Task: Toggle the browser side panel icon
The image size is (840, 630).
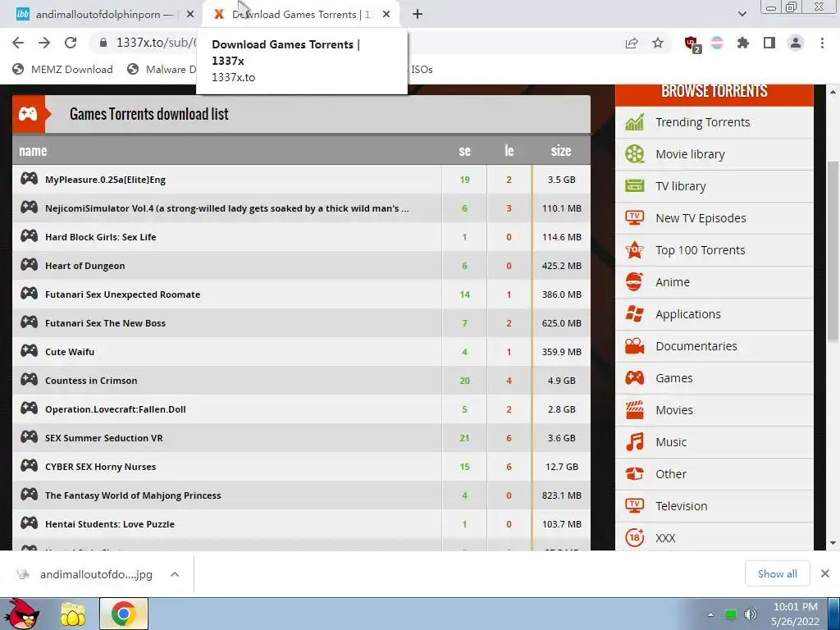Action: [769, 43]
